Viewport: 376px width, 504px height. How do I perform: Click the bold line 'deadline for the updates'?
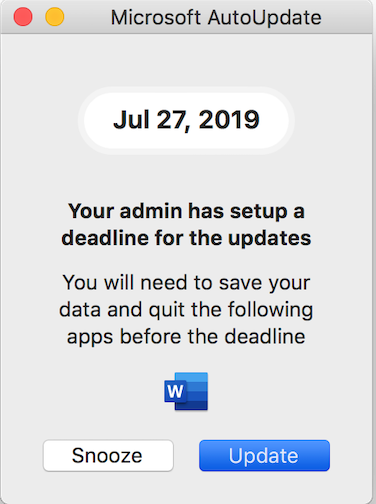[x=186, y=238]
